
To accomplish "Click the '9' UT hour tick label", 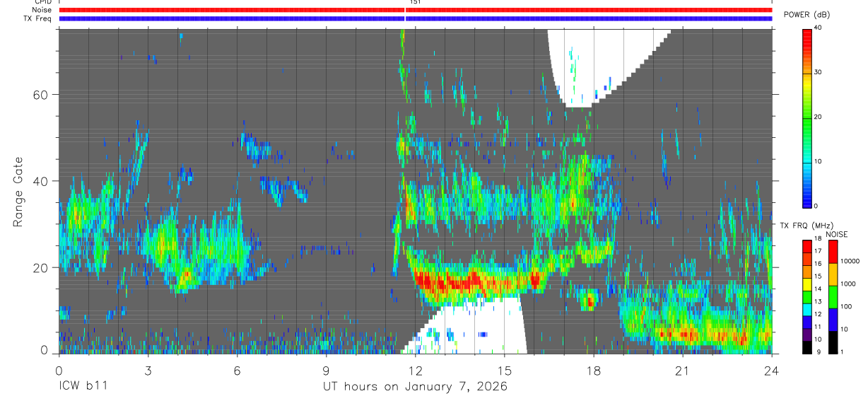I will point(327,370).
